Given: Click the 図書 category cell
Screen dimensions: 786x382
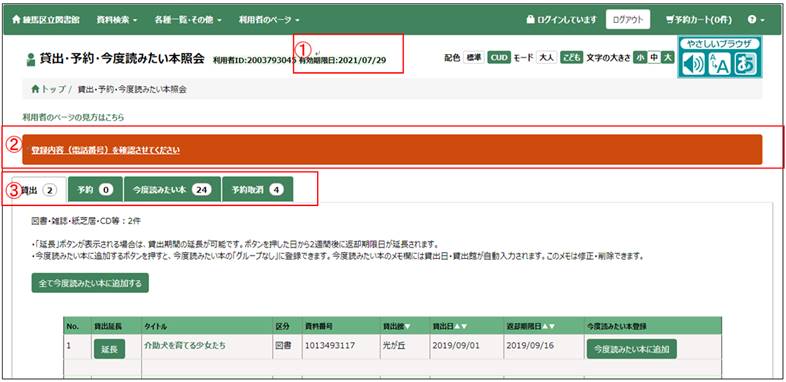Looking at the screenshot, I should pos(284,345).
